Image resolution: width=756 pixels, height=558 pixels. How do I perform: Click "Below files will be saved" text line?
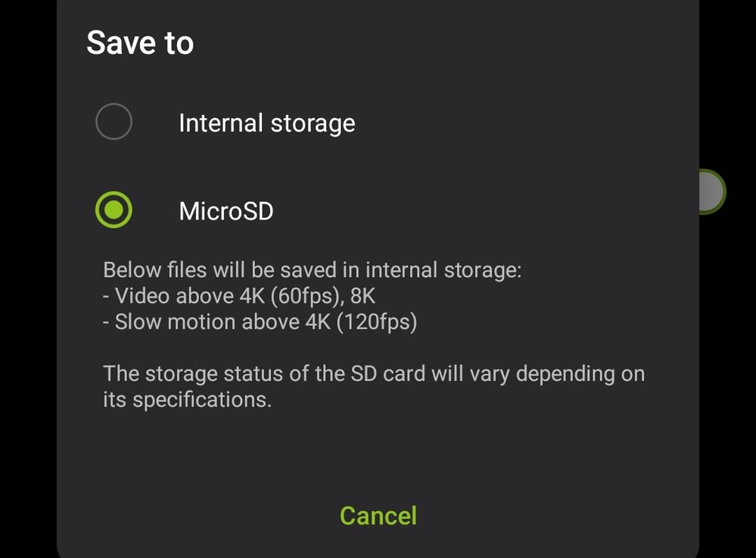tap(312, 270)
